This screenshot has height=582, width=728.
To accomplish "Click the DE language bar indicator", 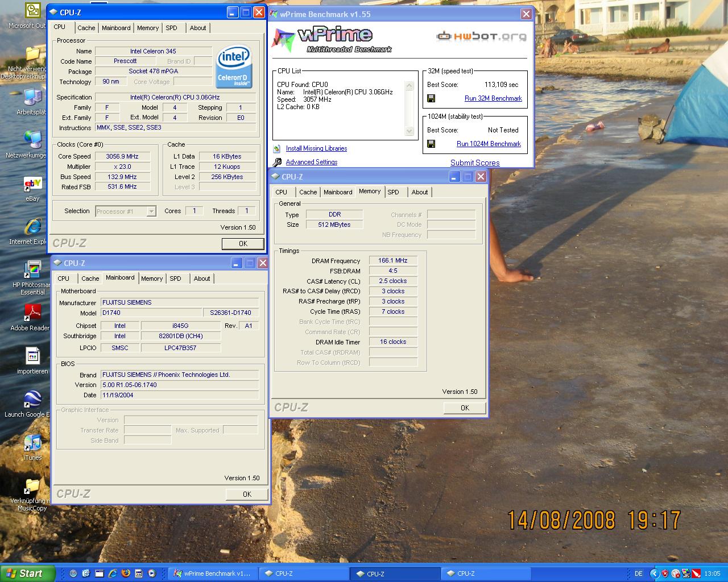I will click(x=638, y=573).
